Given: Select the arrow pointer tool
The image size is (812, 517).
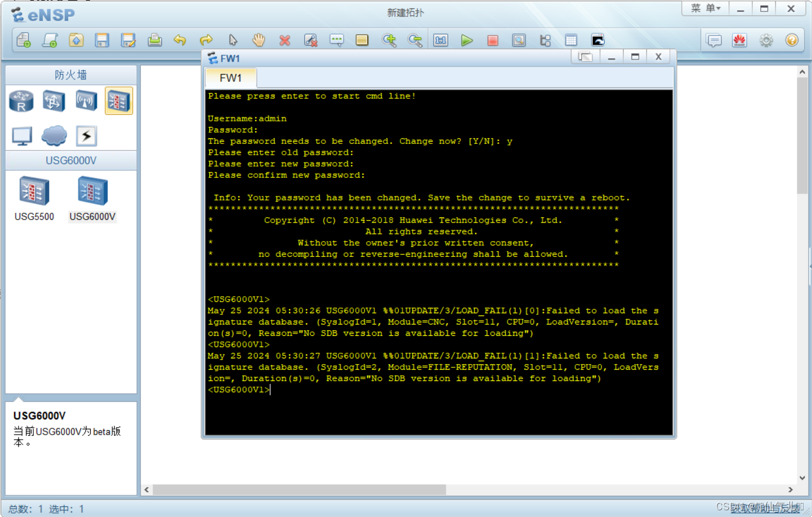Looking at the screenshot, I should [233, 40].
